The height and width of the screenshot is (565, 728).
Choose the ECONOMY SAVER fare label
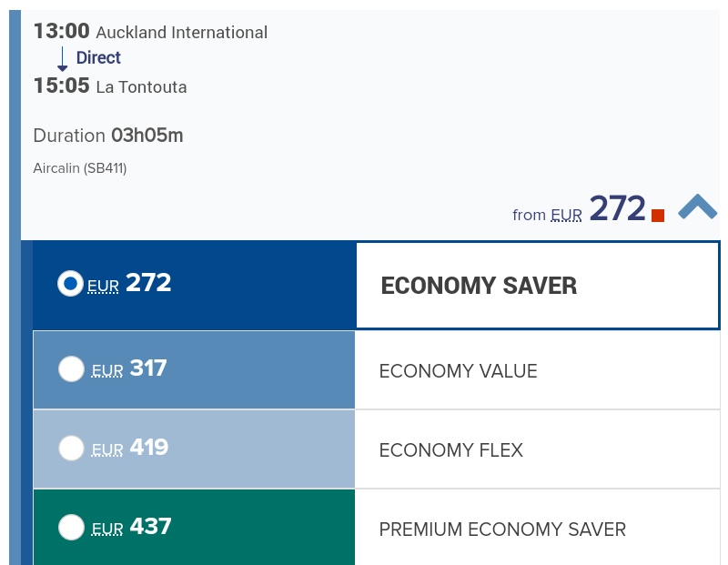click(x=479, y=286)
